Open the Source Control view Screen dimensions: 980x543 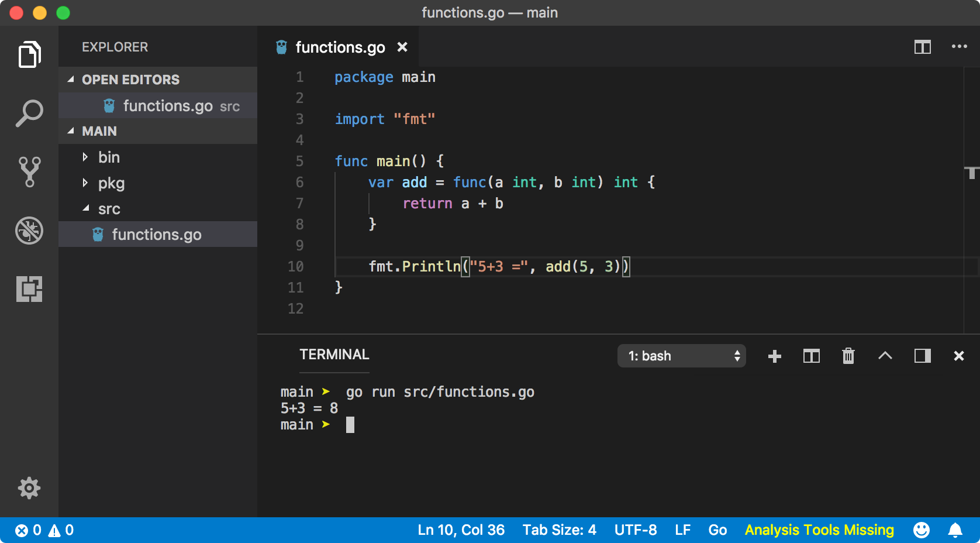29,171
